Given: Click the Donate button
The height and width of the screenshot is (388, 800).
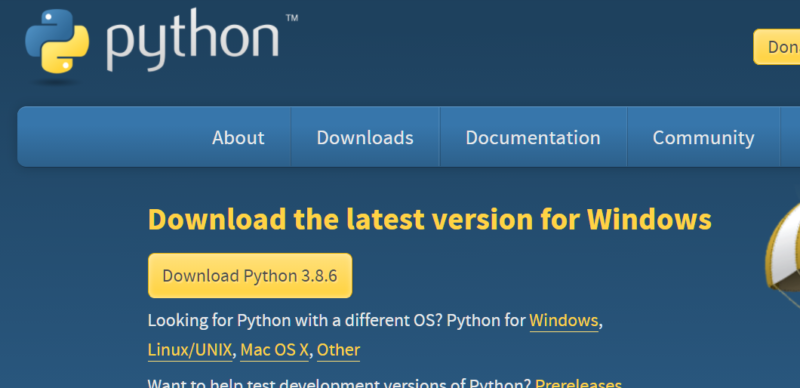Looking at the screenshot, I should point(777,47).
